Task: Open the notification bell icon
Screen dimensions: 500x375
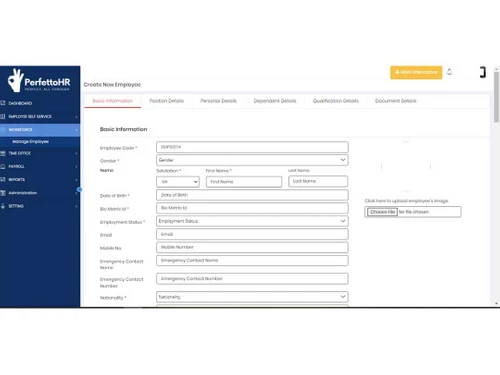Action: coord(449,72)
